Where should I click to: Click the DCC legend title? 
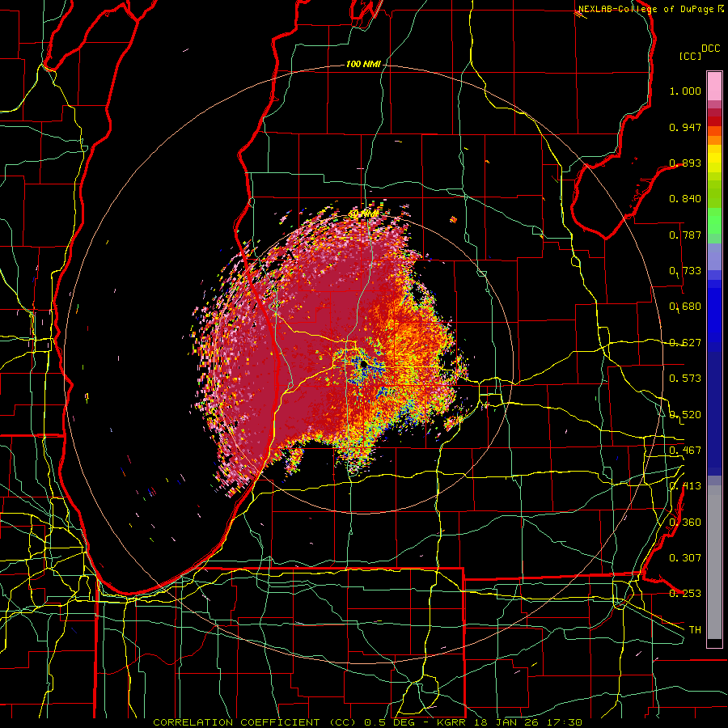[x=710, y=49]
